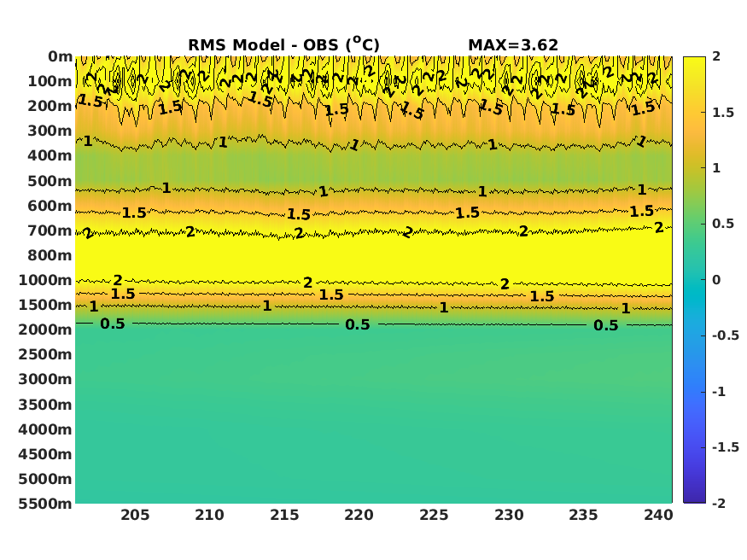
Task: Click the '5500m' depth axis label
Action: [x=46, y=505]
